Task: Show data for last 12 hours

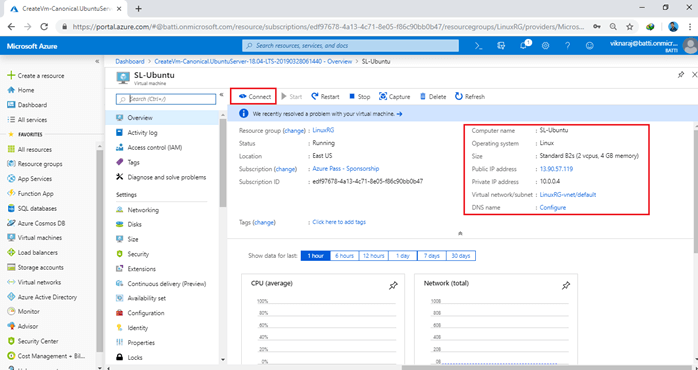Action: 373,256
